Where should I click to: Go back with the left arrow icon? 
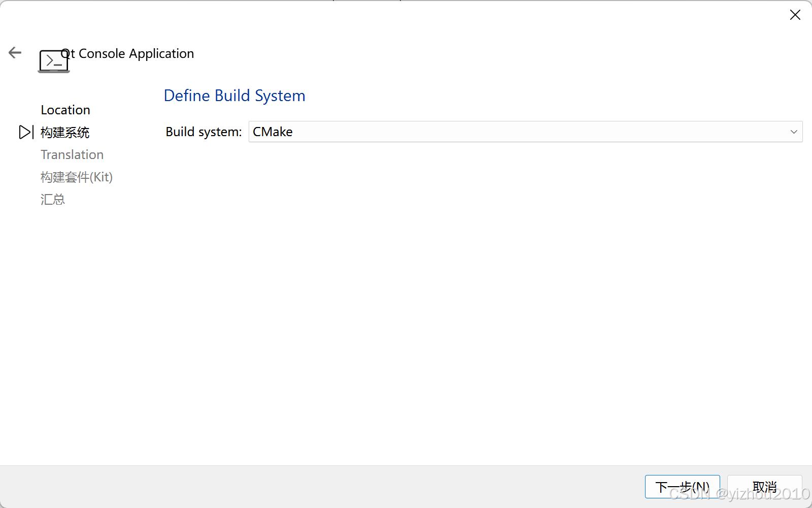tap(15, 52)
